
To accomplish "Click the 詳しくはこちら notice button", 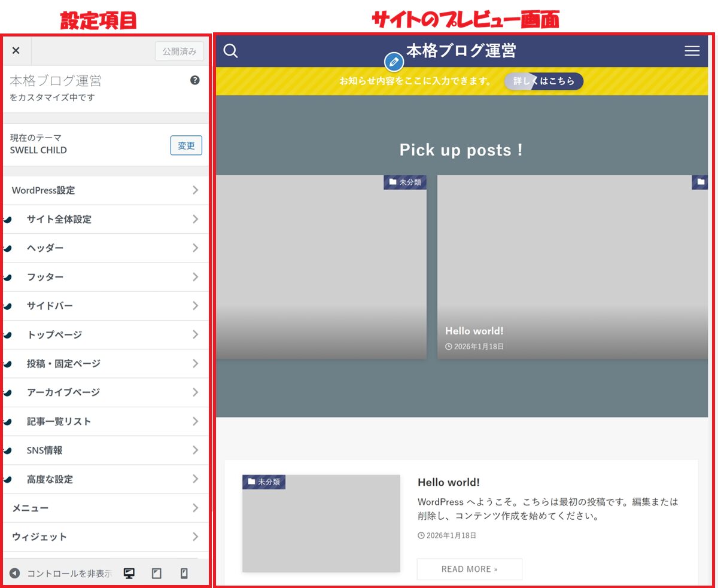I will coord(544,81).
